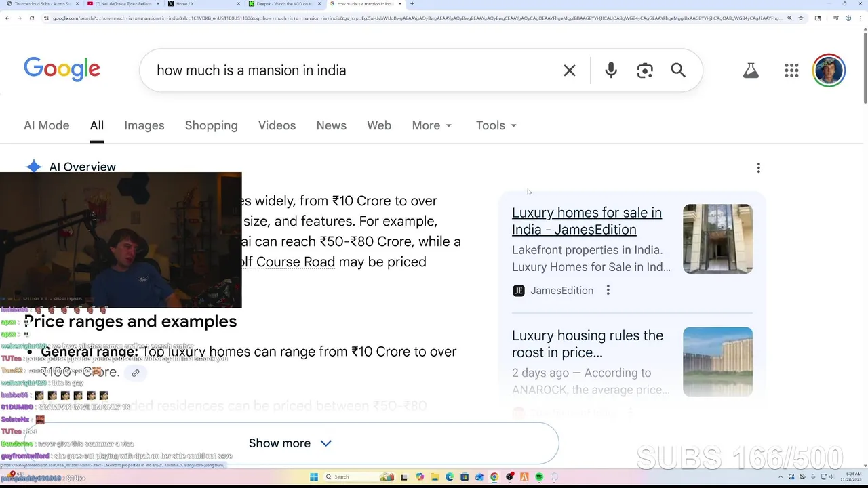
Task: Click the AI Overview sparkle icon
Action: tap(34, 167)
